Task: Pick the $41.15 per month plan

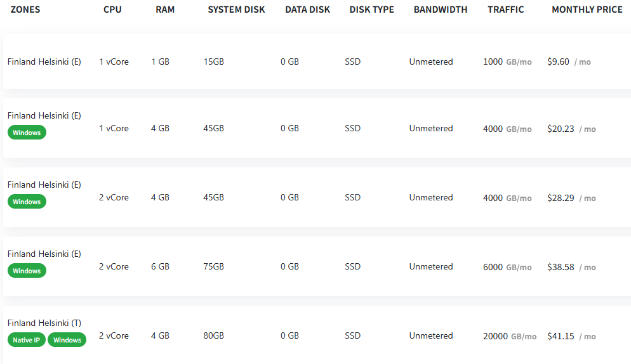Action: [561, 336]
